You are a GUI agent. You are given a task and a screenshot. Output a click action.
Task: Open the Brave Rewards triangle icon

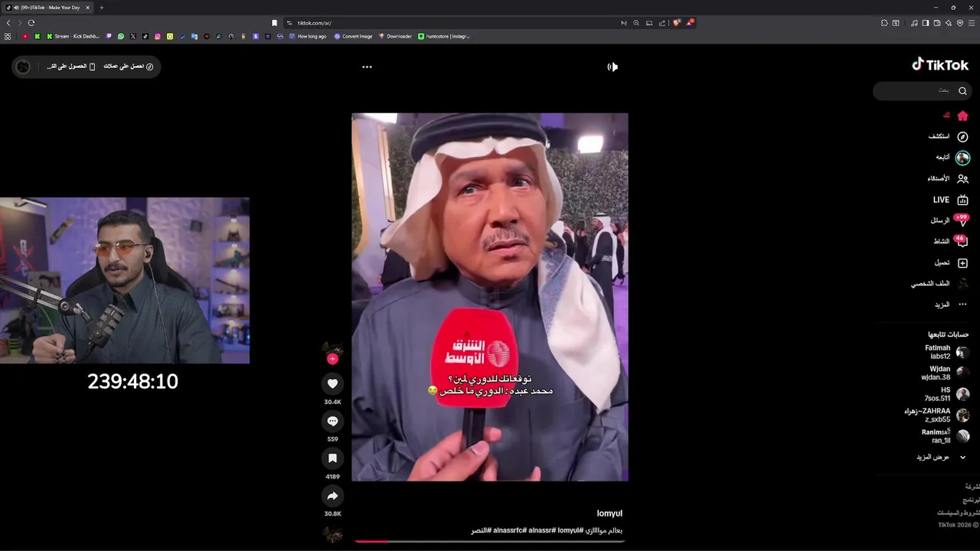689,23
